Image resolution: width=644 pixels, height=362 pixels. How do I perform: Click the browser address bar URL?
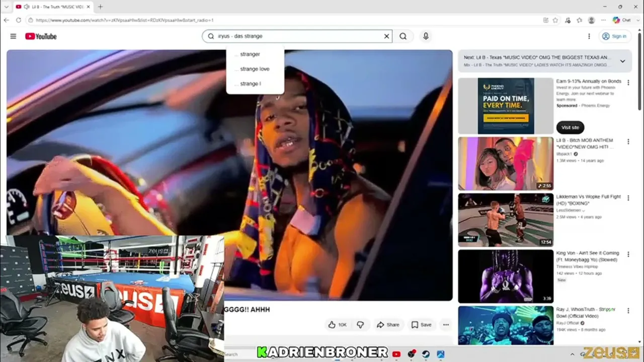(125, 20)
